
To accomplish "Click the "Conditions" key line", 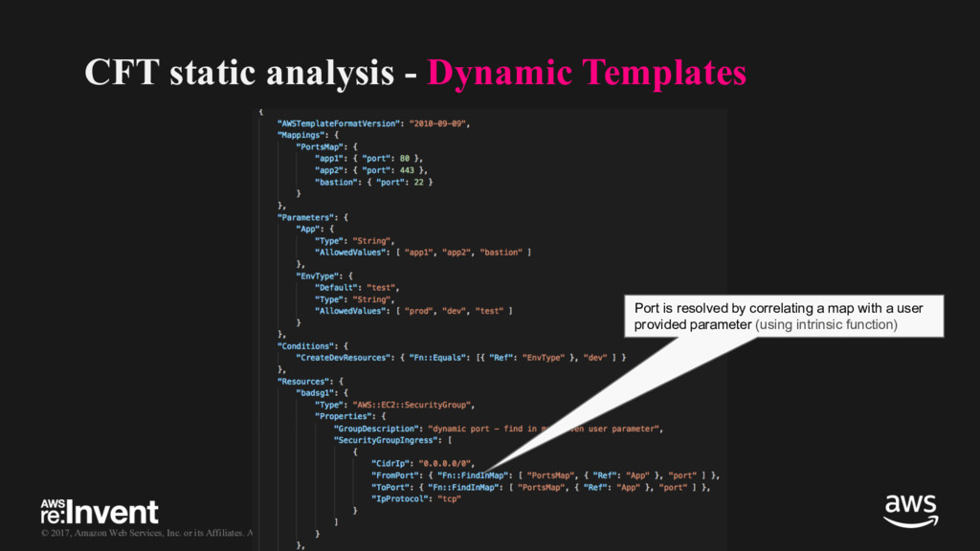I will coord(313,346).
